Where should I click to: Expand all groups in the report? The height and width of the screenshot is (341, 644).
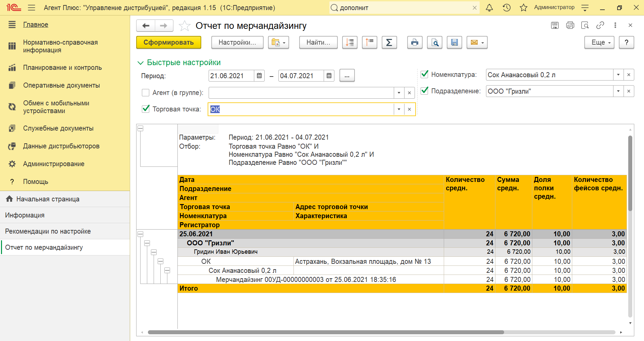pos(370,43)
